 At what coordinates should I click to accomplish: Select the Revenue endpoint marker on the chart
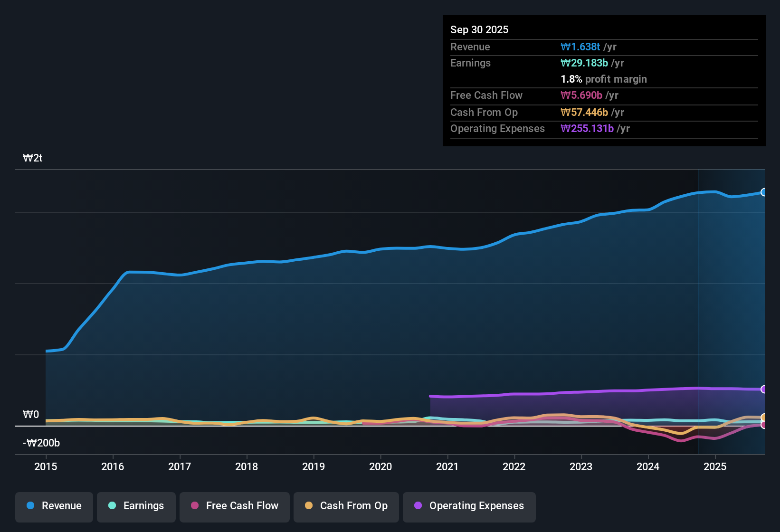pos(764,192)
